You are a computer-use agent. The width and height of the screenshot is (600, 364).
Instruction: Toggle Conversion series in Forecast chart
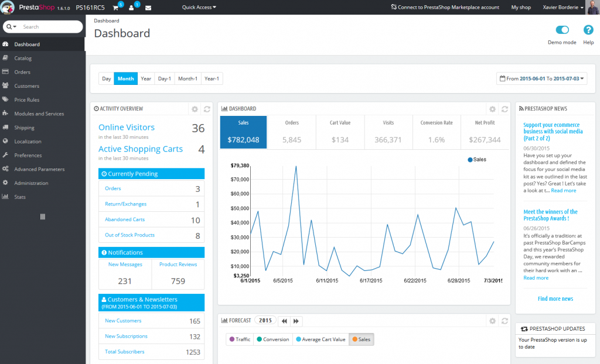pyautogui.click(x=272, y=339)
